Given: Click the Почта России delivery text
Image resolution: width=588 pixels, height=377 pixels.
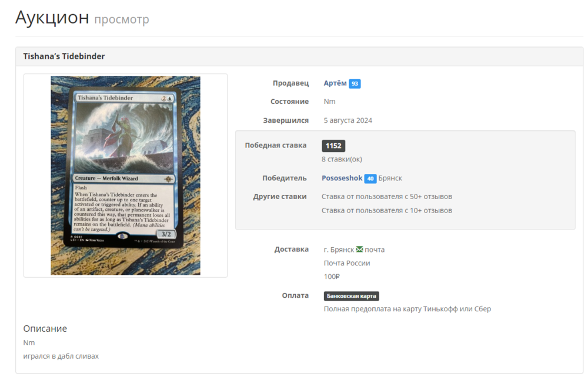Looking at the screenshot, I should (x=347, y=263).
